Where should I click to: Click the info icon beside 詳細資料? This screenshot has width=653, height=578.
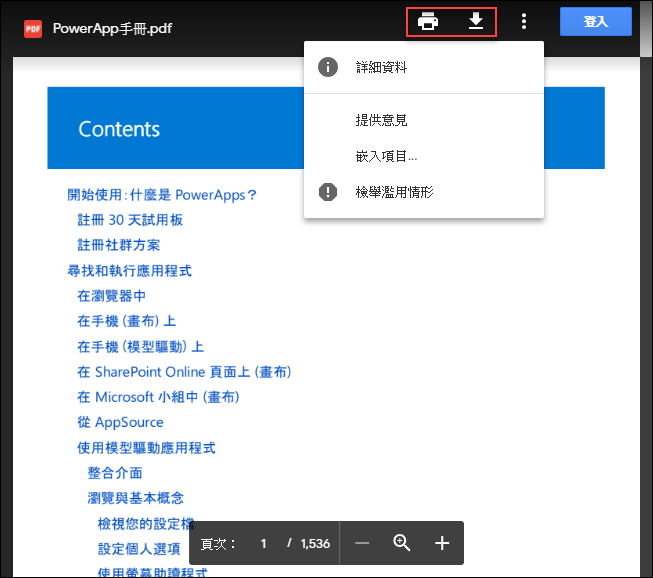click(328, 67)
